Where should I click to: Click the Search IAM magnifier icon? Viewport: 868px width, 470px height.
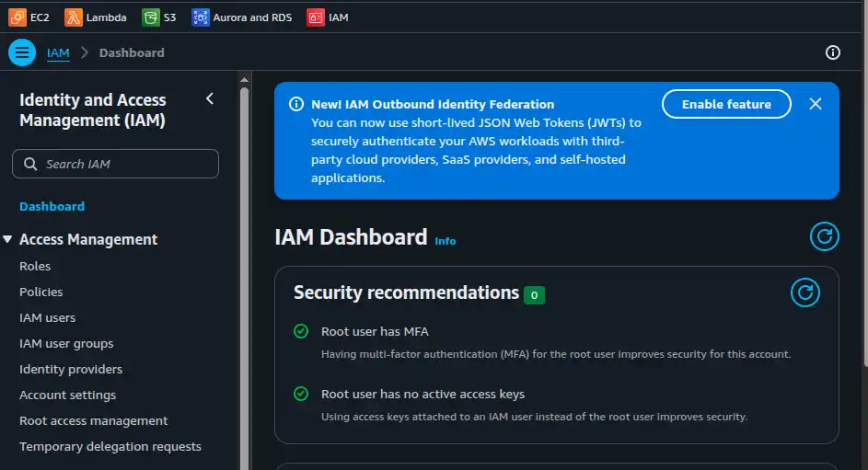pos(30,165)
